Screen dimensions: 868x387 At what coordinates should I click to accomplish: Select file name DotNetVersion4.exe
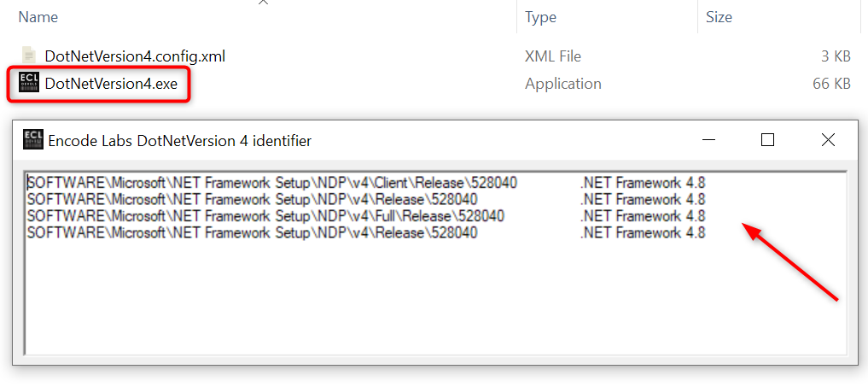(x=111, y=84)
